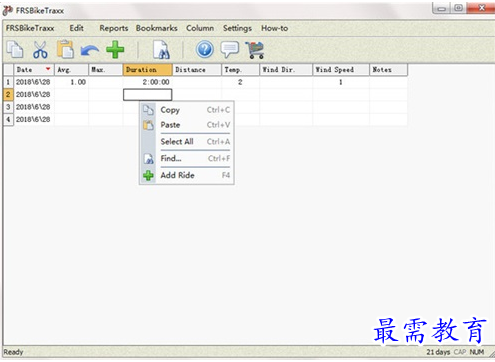Click the date cell in row 1
495x362 pixels.
(34, 82)
